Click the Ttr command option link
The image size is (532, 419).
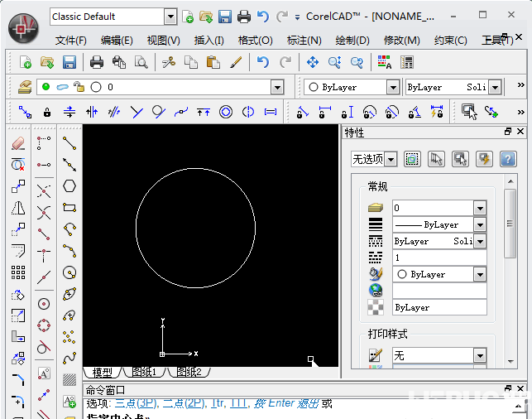pyautogui.click(x=217, y=403)
